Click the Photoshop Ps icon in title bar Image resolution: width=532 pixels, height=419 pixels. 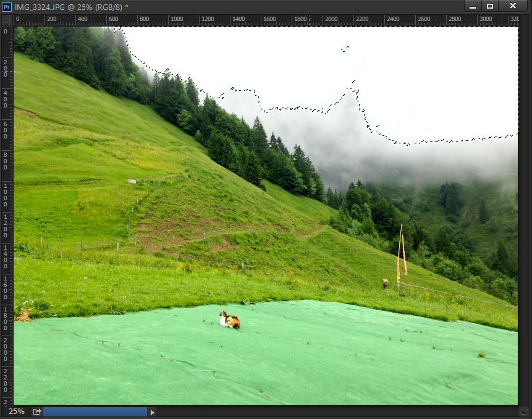[7, 6]
